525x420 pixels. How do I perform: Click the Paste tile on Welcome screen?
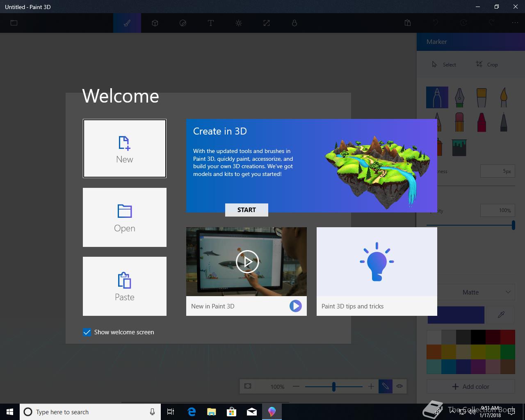tap(125, 286)
